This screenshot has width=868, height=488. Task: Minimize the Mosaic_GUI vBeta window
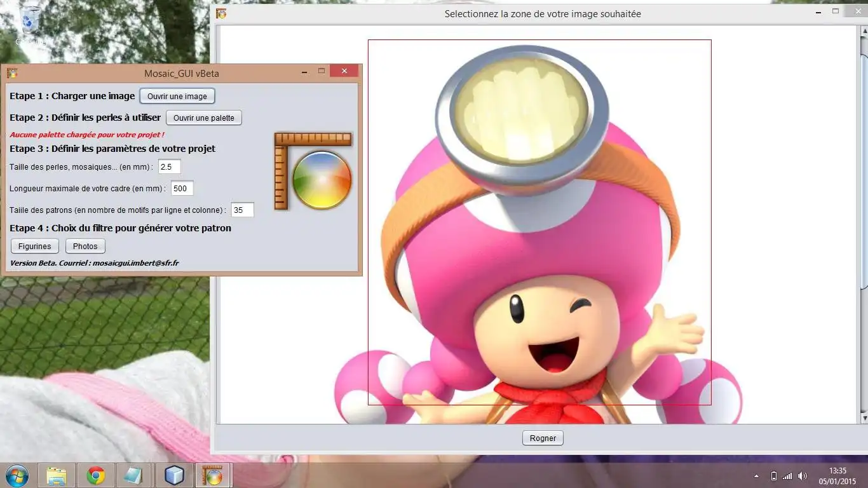pyautogui.click(x=305, y=72)
